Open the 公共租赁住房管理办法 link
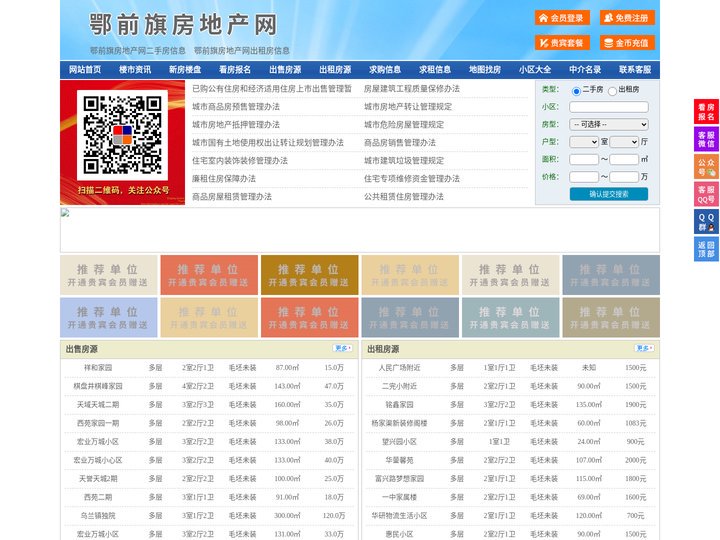Image resolution: width=720 pixels, height=540 pixels. coord(404,197)
